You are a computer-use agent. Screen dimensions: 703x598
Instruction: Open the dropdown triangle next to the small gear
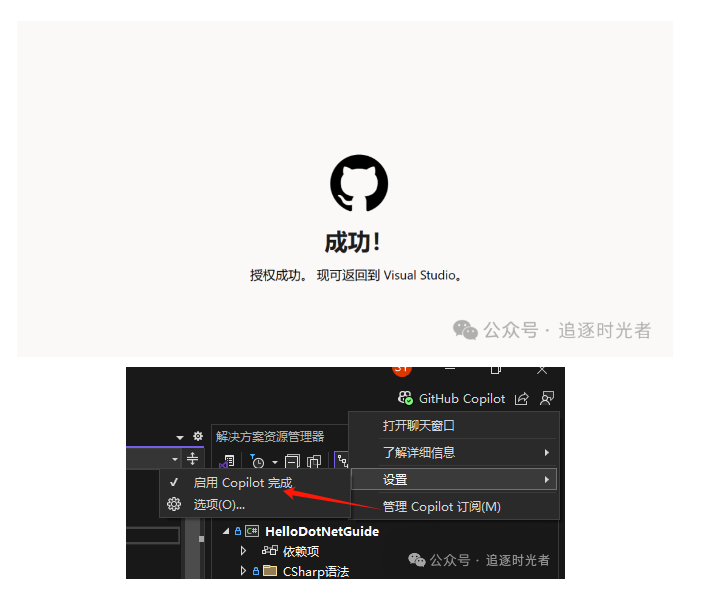pyautogui.click(x=180, y=437)
